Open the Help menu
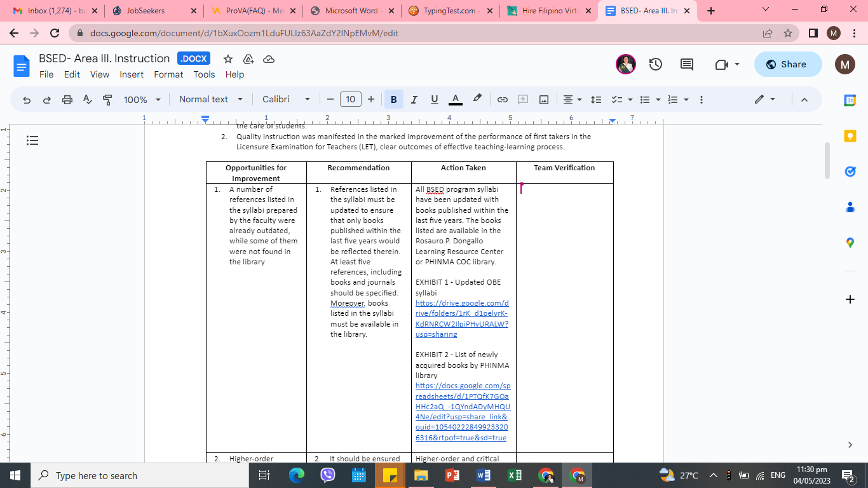 click(234, 74)
